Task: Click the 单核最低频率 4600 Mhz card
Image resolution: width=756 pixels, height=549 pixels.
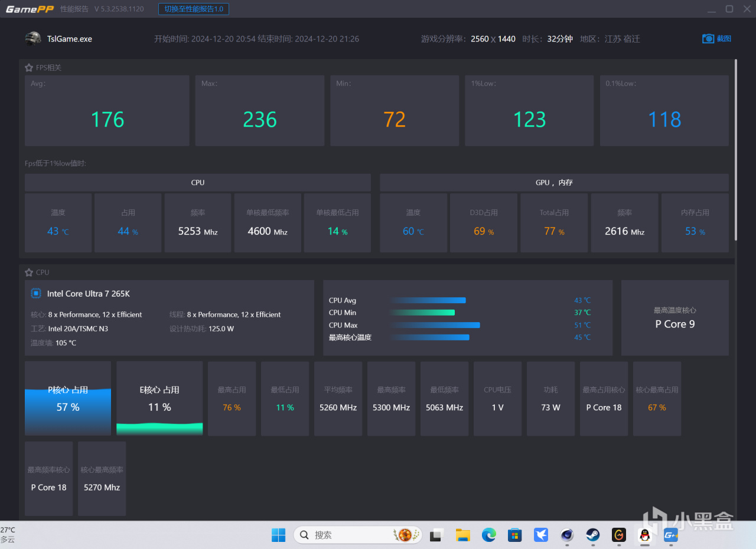Action: click(x=268, y=223)
